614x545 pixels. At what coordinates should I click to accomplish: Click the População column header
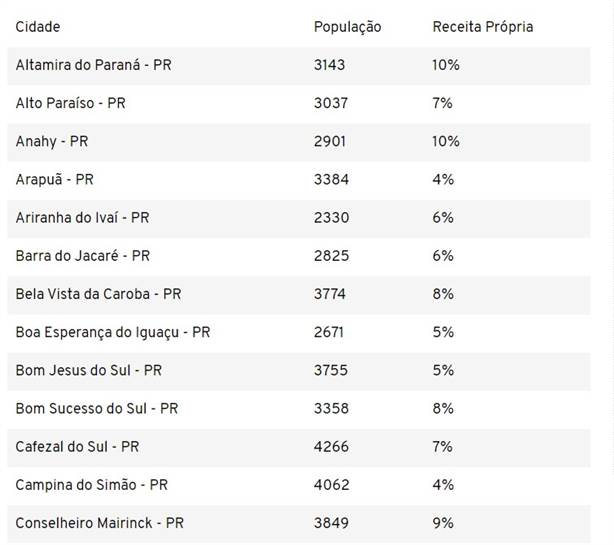tap(347, 27)
